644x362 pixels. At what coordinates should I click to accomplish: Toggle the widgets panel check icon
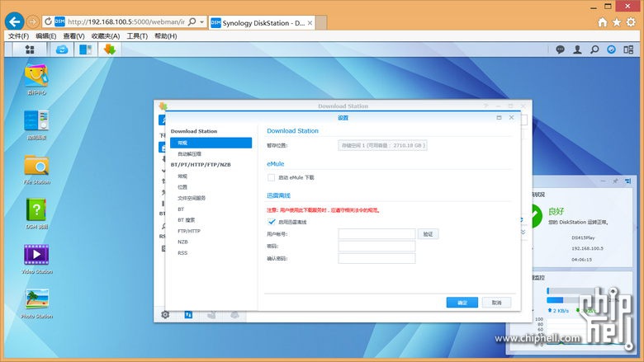pos(612,49)
